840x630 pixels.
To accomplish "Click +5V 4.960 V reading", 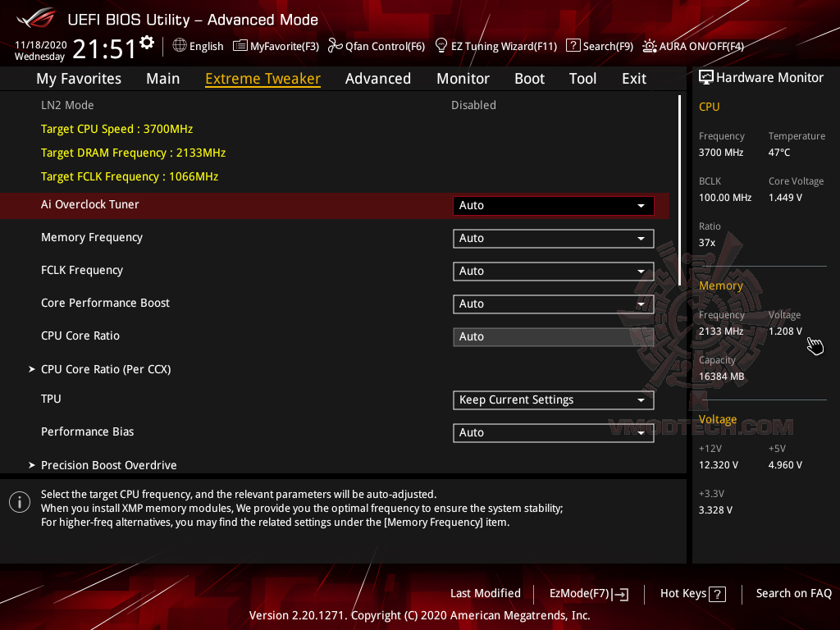I will [785, 465].
